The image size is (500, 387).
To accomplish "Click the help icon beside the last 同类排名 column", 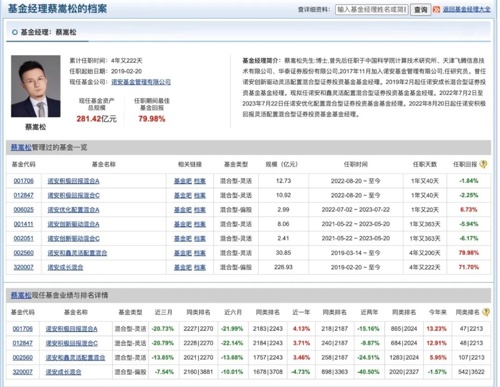I will click(x=486, y=312).
